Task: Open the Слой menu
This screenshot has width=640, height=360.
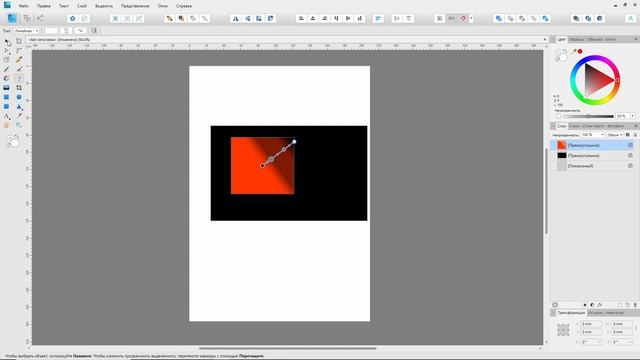Action: click(x=82, y=6)
